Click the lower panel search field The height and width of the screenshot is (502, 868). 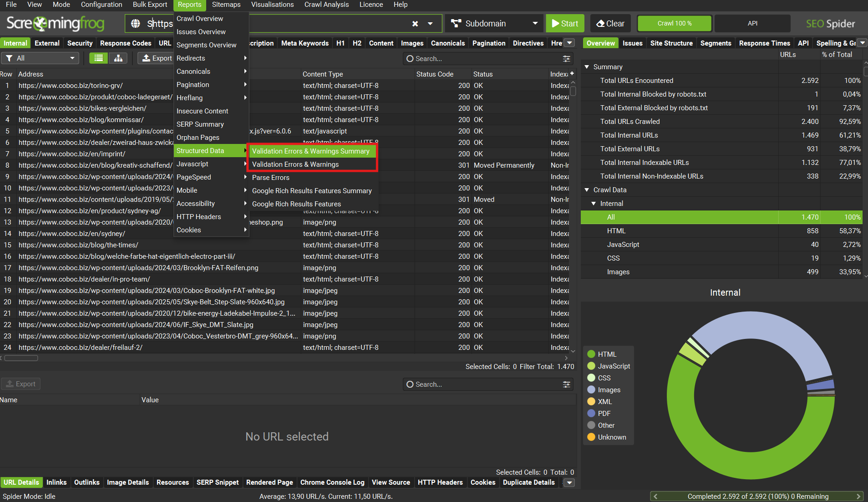coord(487,384)
